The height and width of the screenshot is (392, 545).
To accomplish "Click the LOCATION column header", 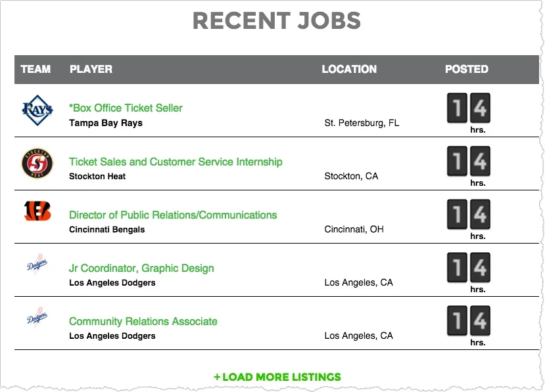I will (349, 69).
